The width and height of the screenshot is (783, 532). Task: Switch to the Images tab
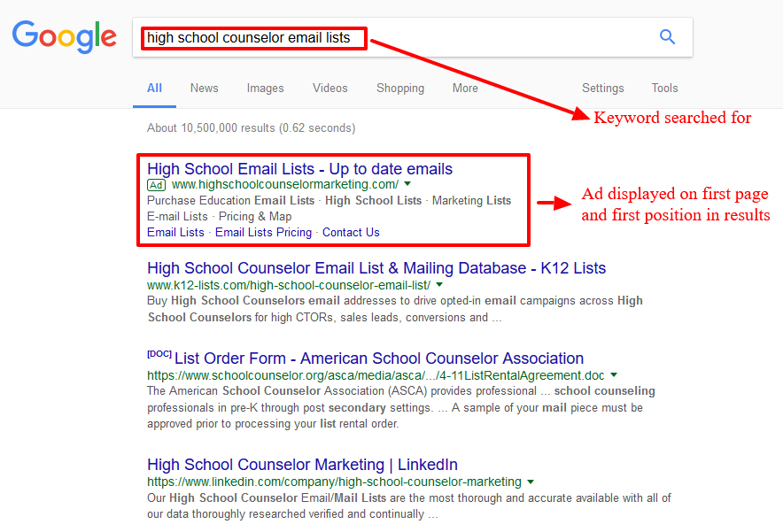click(x=265, y=88)
